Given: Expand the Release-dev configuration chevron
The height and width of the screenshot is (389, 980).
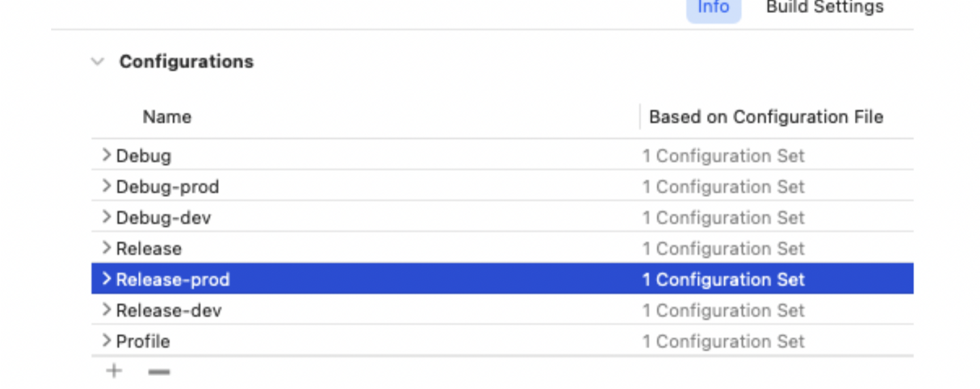Looking at the screenshot, I should click(106, 310).
